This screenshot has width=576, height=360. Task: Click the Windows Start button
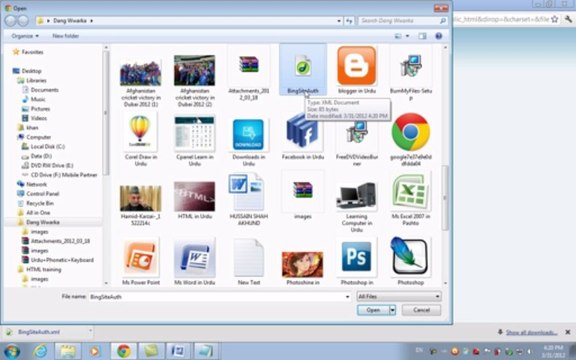pos(12,351)
